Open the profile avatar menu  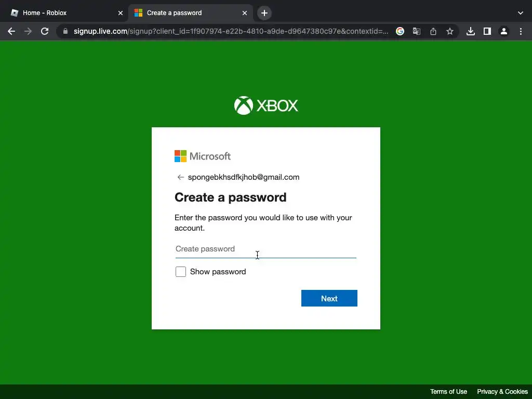(504, 31)
